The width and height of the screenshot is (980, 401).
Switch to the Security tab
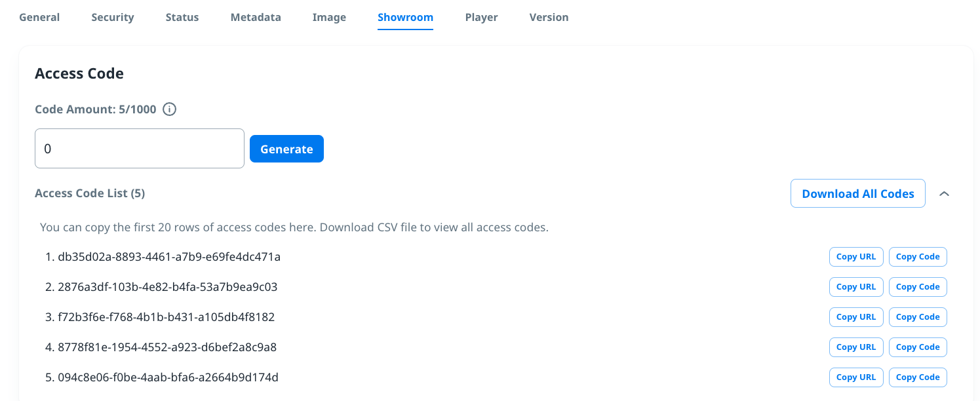pyautogui.click(x=113, y=18)
